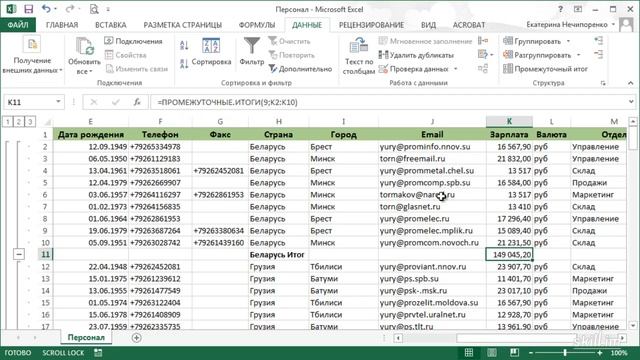Click Повторить filter command

point(291,55)
